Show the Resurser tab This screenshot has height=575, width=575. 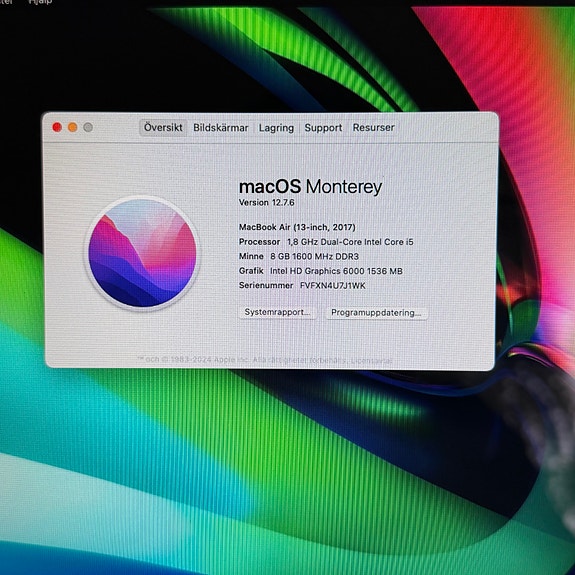coord(374,128)
